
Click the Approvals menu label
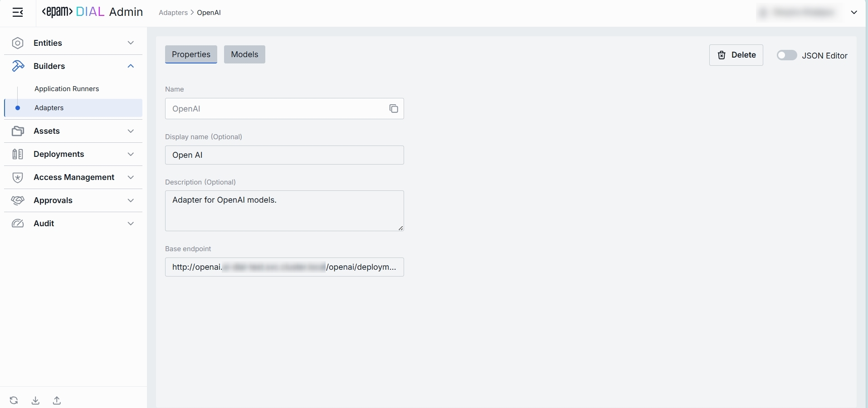click(53, 200)
